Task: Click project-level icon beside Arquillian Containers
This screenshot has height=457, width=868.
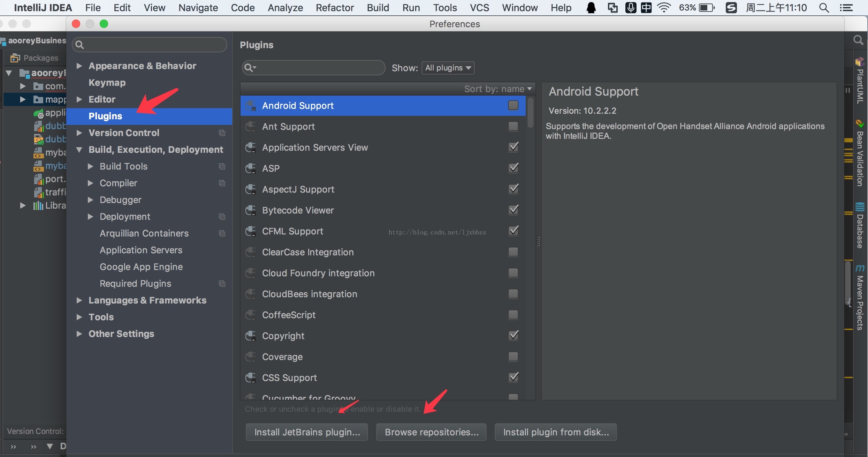Action: 222,233
